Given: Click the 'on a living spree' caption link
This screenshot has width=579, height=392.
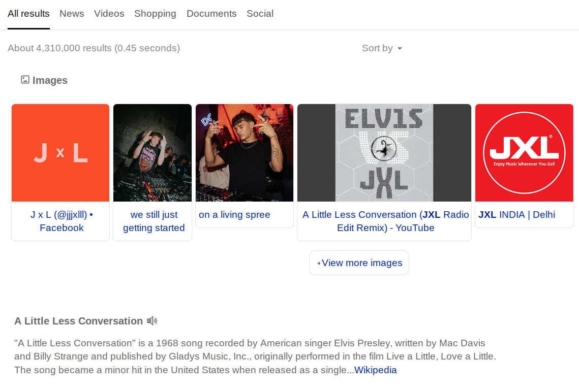Looking at the screenshot, I should (x=234, y=215).
